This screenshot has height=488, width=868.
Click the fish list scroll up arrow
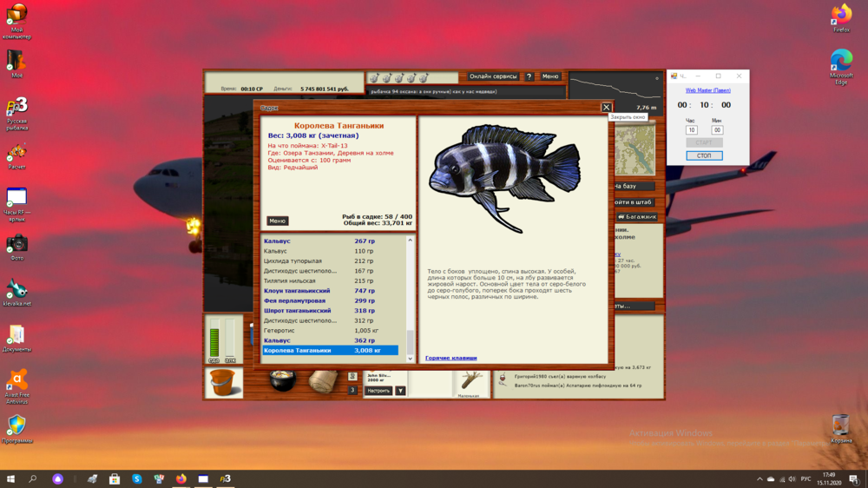(x=411, y=241)
